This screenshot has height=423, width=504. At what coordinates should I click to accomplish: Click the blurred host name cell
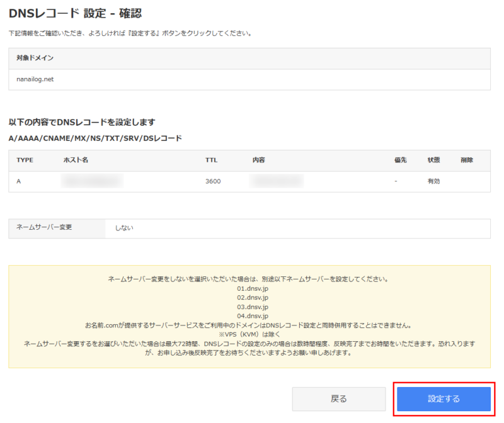pyautogui.click(x=91, y=181)
